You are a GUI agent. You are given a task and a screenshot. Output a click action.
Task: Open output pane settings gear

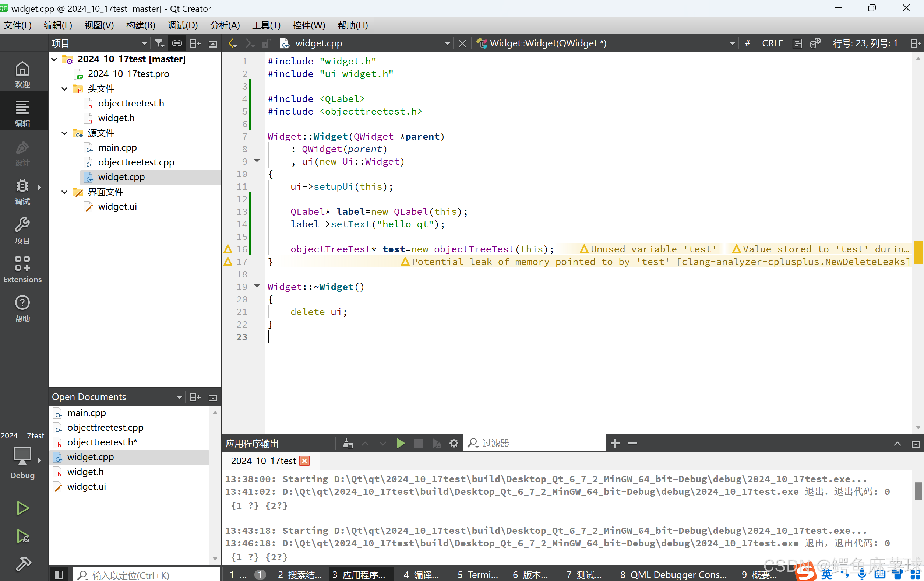(x=454, y=443)
